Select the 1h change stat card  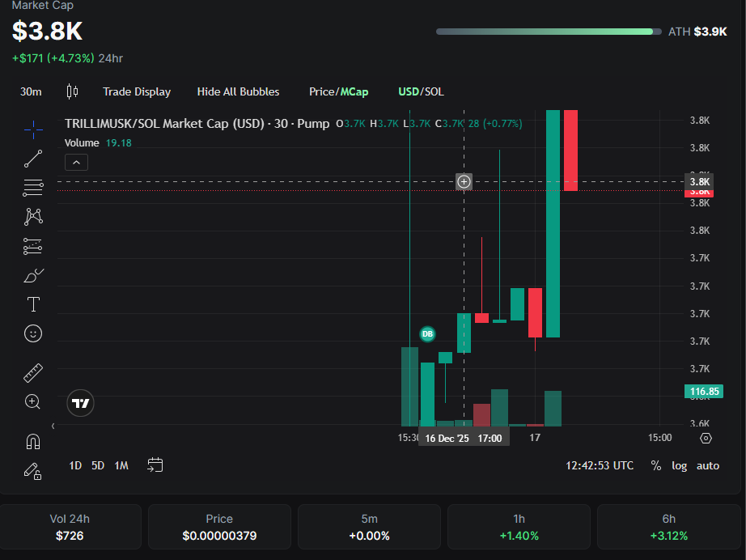click(x=519, y=527)
